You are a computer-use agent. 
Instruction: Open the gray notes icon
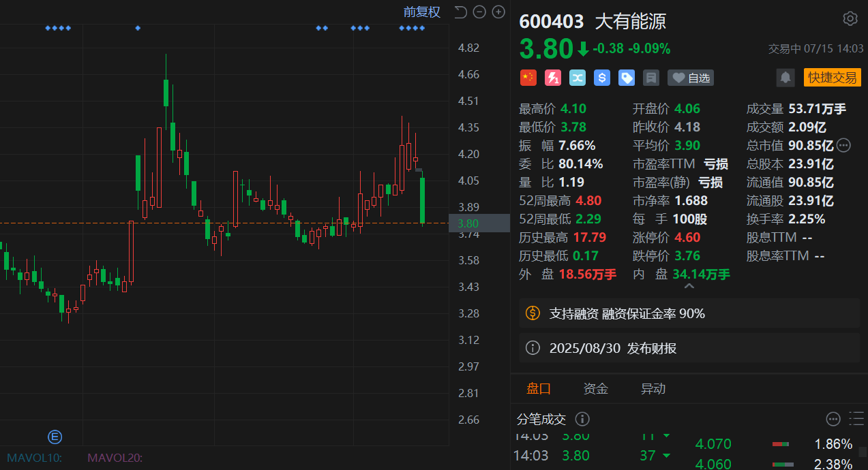pyautogui.click(x=651, y=78)
